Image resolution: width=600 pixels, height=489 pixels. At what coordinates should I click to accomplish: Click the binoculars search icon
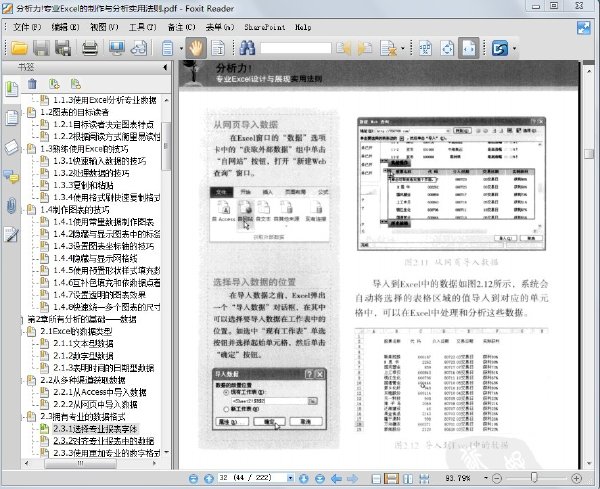[248, 48]
